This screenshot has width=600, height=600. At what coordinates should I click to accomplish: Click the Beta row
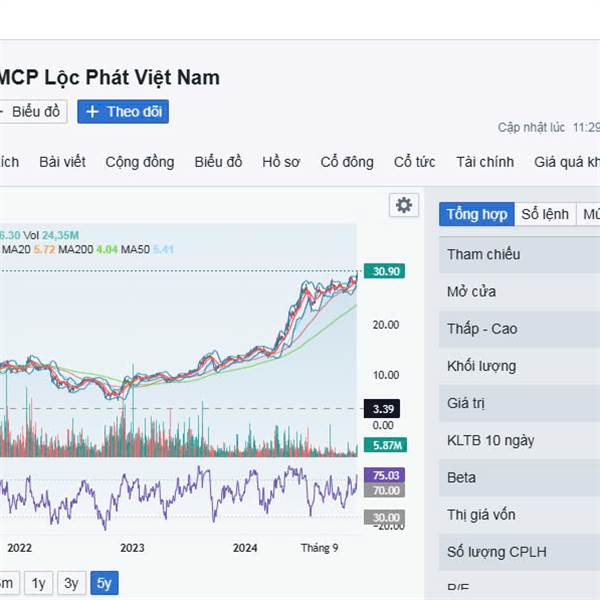(x=519, y=477)
